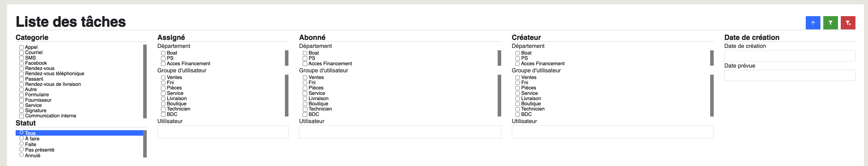
Task: Select Acces Financement in Créateur Département
Action: [517, 64]
